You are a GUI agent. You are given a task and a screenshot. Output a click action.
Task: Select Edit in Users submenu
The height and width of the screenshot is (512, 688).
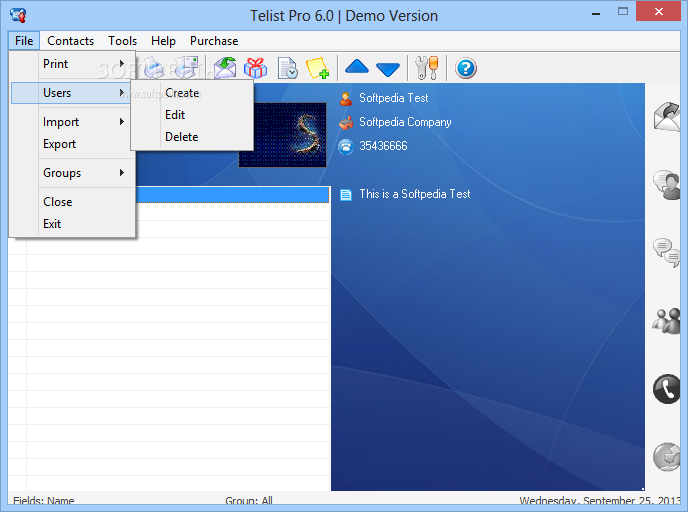coord(192,115)
